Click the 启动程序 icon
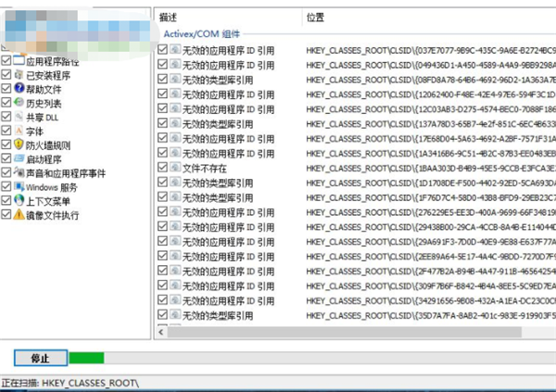The image size is (556, 392). pyautogui.click(x=19, y=158)
